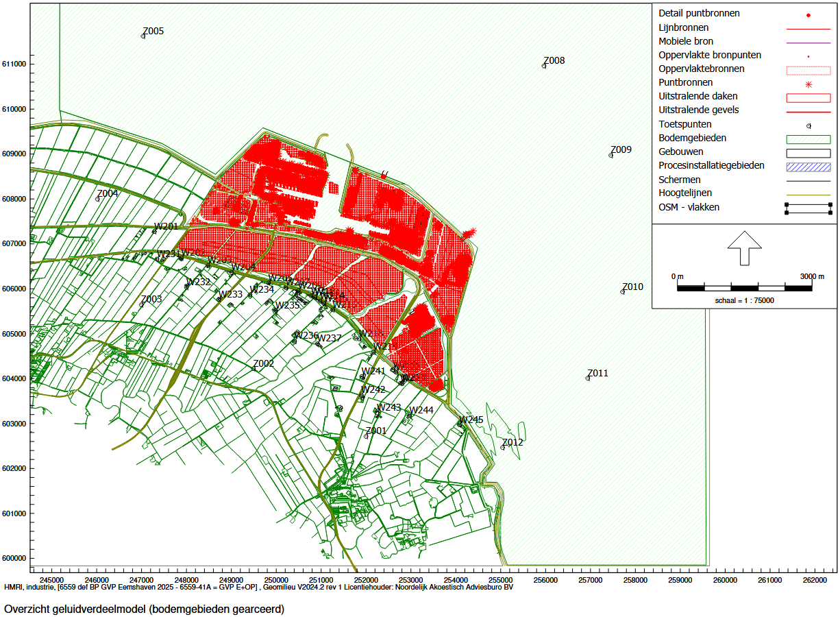Image resolution: width=840 pixels, height=617 pixels.
Task: Click the Procesinstallatiegebieden blue hatched swatch
Action: 808,167
